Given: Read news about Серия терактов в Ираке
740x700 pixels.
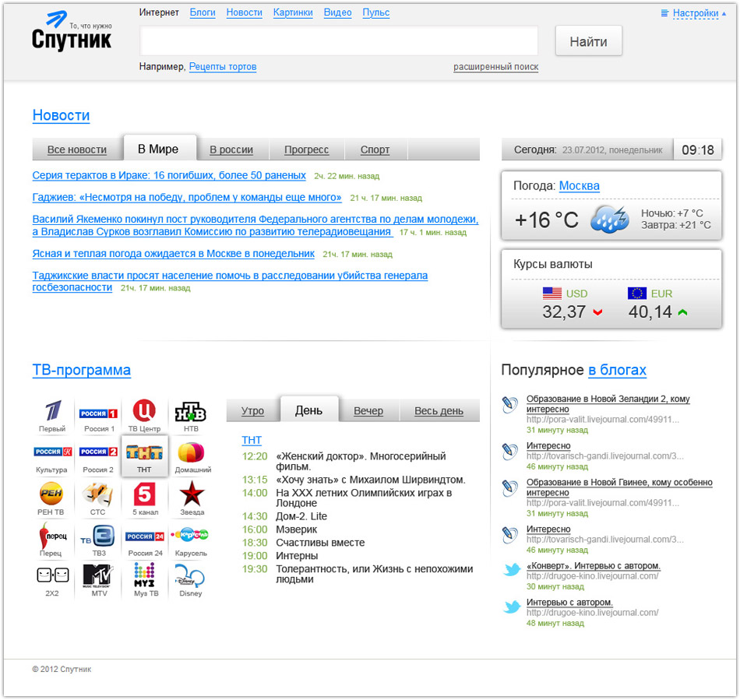Looking at the screenshot, I should click(x=169, y=175).
